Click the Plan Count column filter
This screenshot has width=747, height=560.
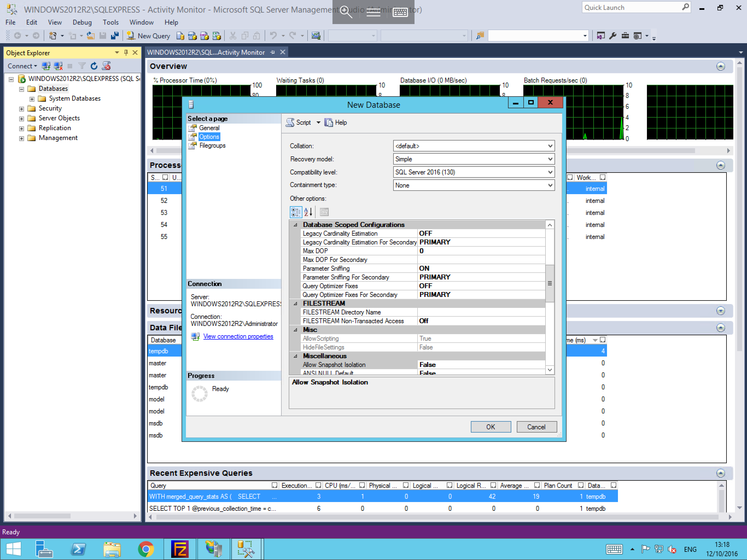[x=580, y=485]
